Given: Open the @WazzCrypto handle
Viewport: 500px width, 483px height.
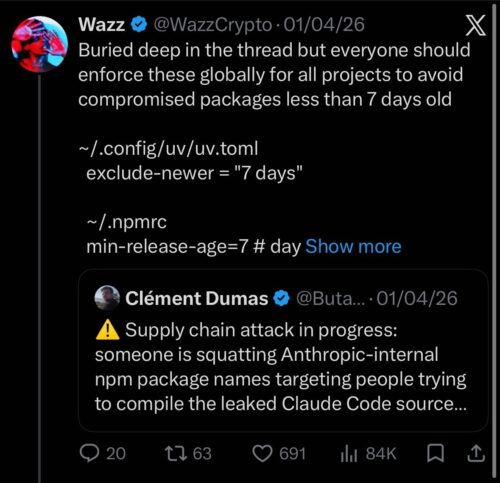Looking at the screenshot, I should point(212,25).
